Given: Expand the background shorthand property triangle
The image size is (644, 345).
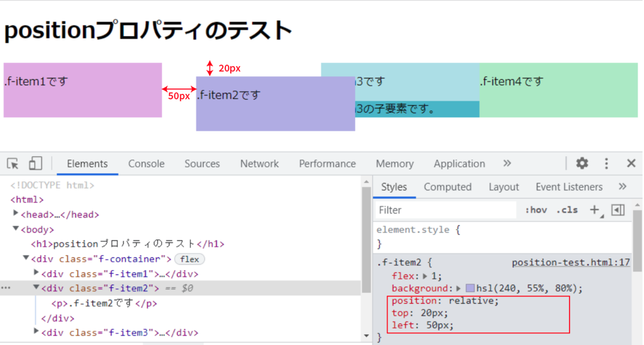Looking at the screenshot, I should point(459,288).
